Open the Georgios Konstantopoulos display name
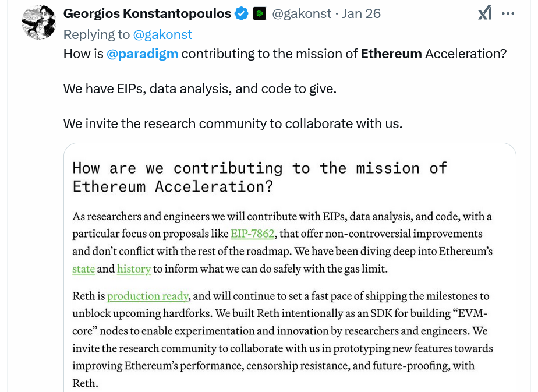This screenshot has width=538, height=392. [x=147, y=14]
